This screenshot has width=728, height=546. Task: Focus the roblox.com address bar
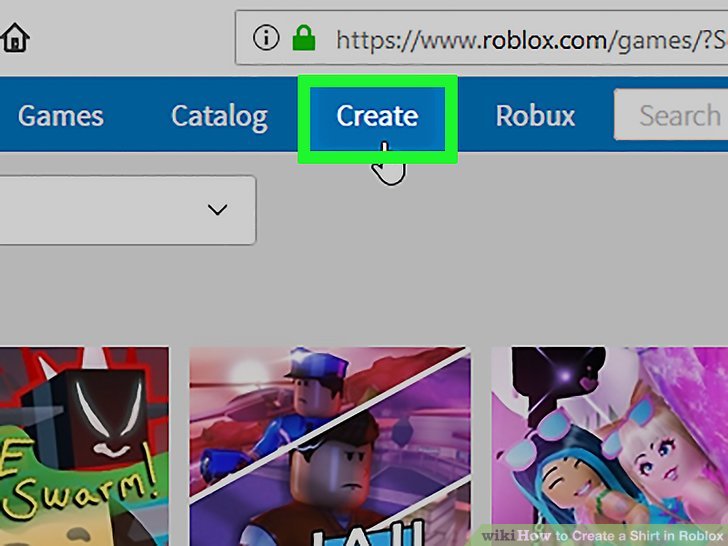(481, 38)
